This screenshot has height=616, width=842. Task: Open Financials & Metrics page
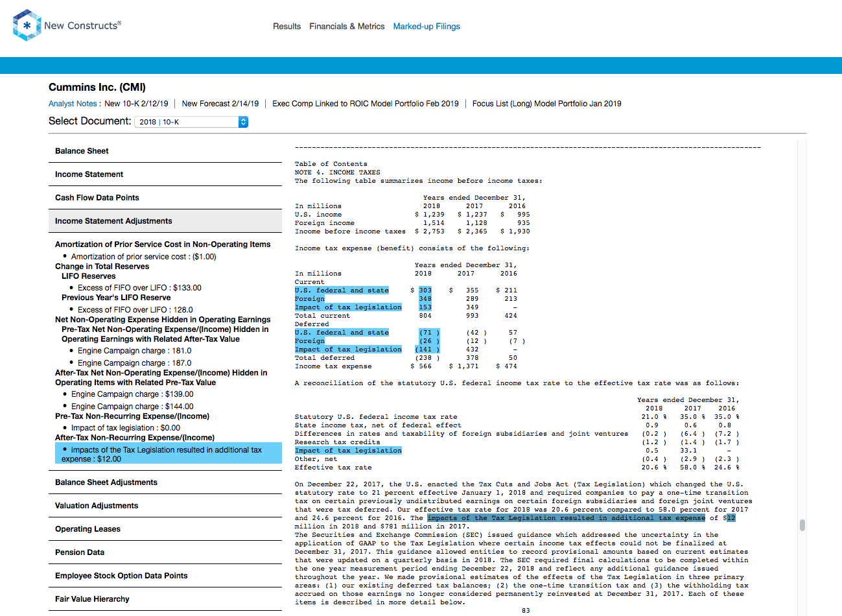pos(347,27)
